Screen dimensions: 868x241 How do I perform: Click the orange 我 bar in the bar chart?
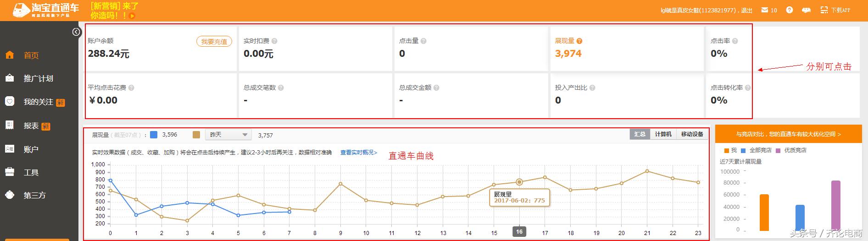[x=764, y=213]
